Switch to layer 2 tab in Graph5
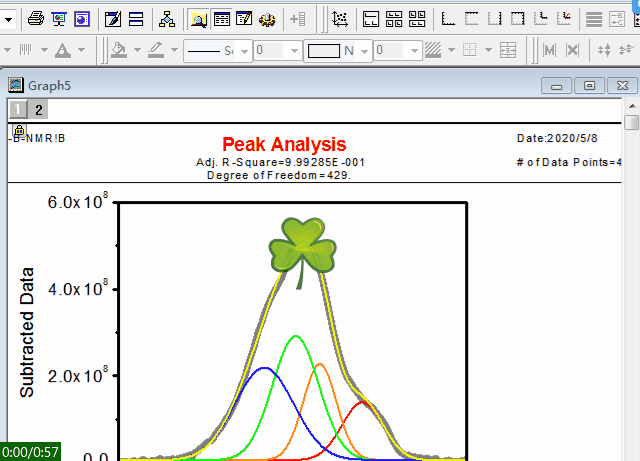The height and width of the screenshot is (461, 640). click(38, 109)
